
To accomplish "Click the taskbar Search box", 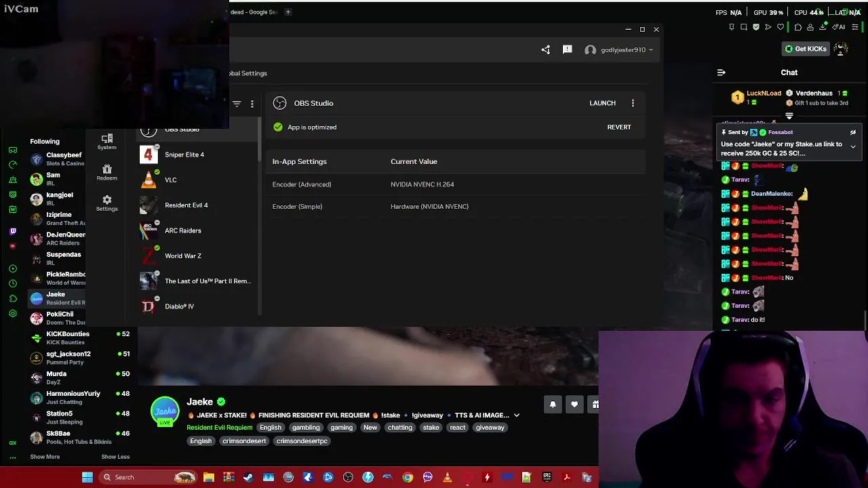I will (x=149, y=477).
